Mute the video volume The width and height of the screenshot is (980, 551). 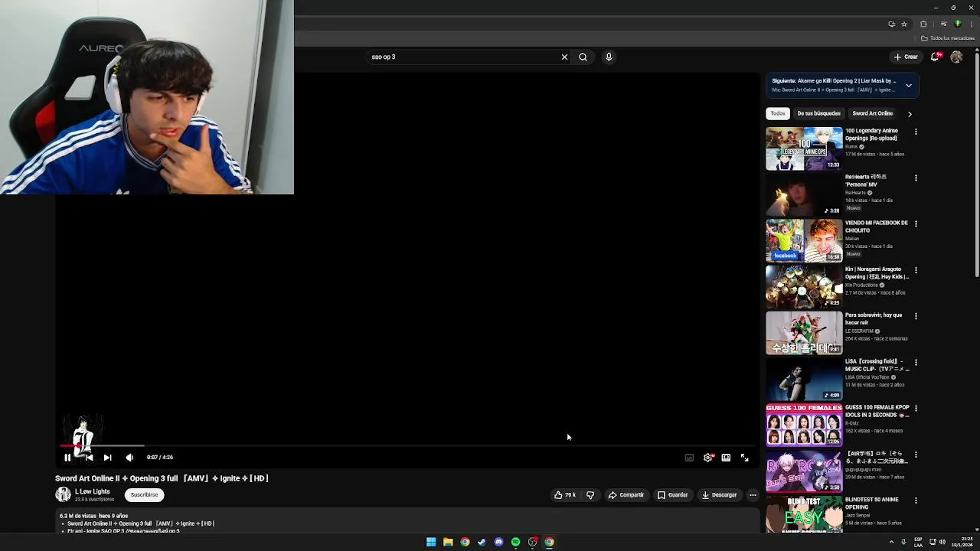point(129,458)
